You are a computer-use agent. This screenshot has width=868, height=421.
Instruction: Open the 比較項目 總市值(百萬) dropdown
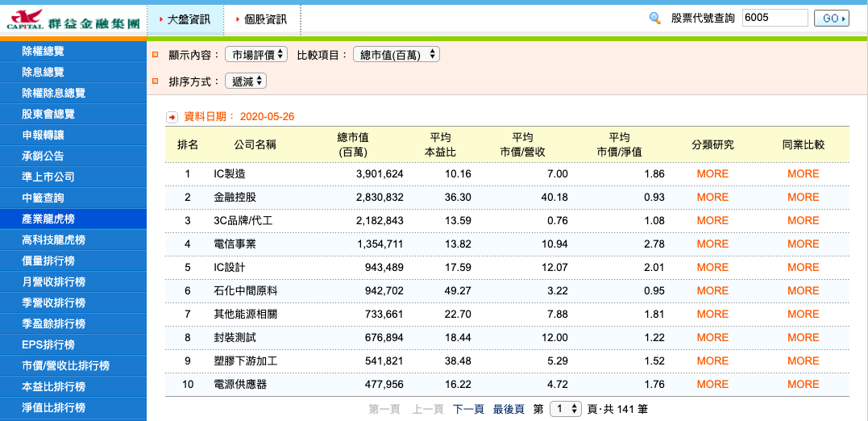397,54
